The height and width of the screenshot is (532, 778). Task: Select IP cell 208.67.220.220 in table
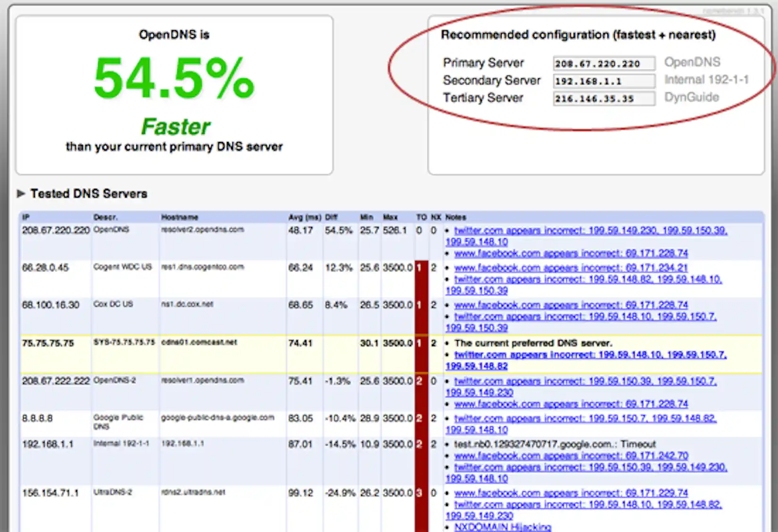(x=56, y=230)
